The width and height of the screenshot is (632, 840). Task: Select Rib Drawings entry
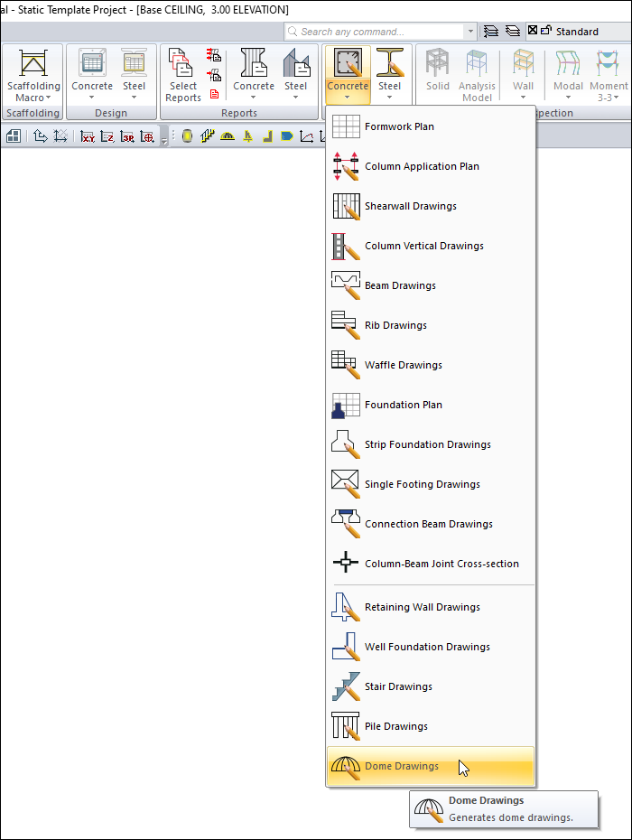[430, 325]
